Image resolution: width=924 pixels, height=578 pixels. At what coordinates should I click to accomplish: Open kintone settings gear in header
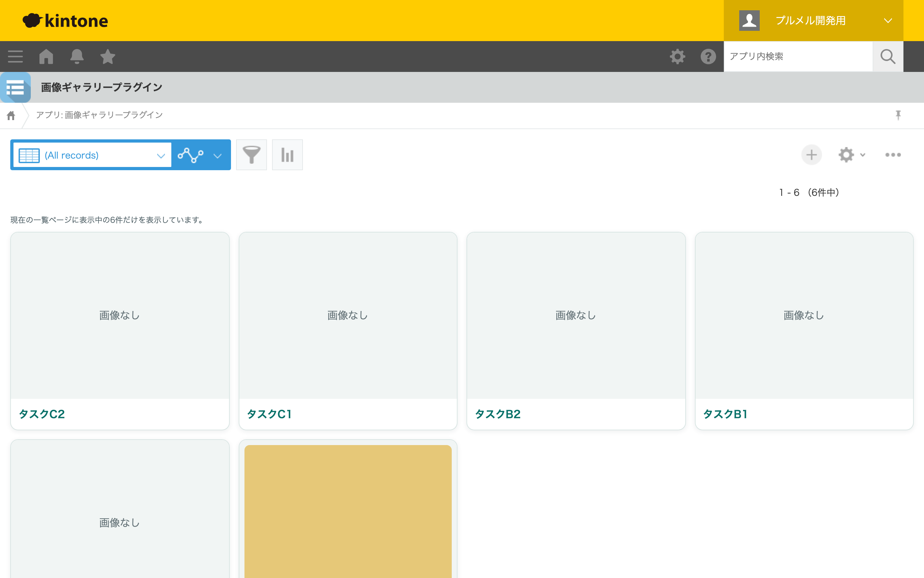pos(677,57)
